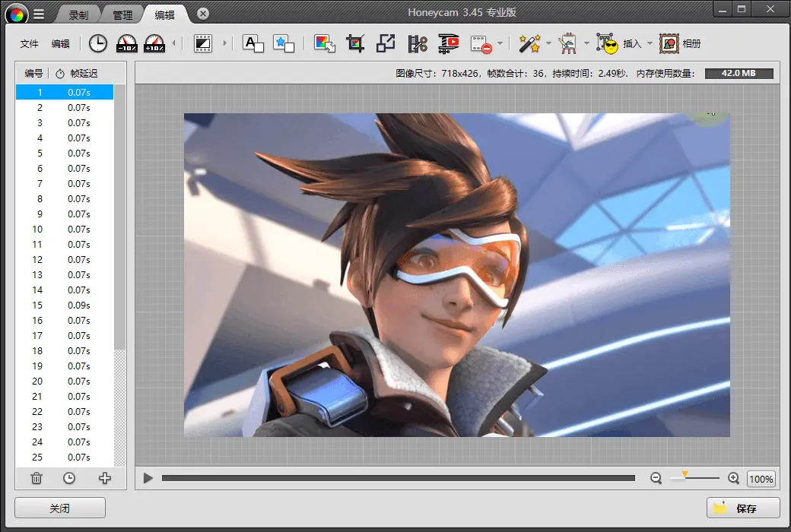Click the playback progress bar

[398, 478]
